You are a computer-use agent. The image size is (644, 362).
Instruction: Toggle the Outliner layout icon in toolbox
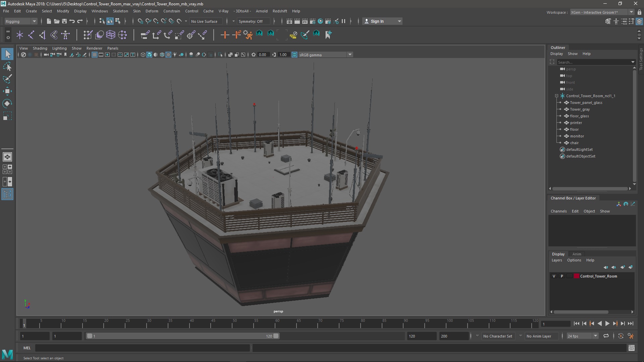pos(7,194)
